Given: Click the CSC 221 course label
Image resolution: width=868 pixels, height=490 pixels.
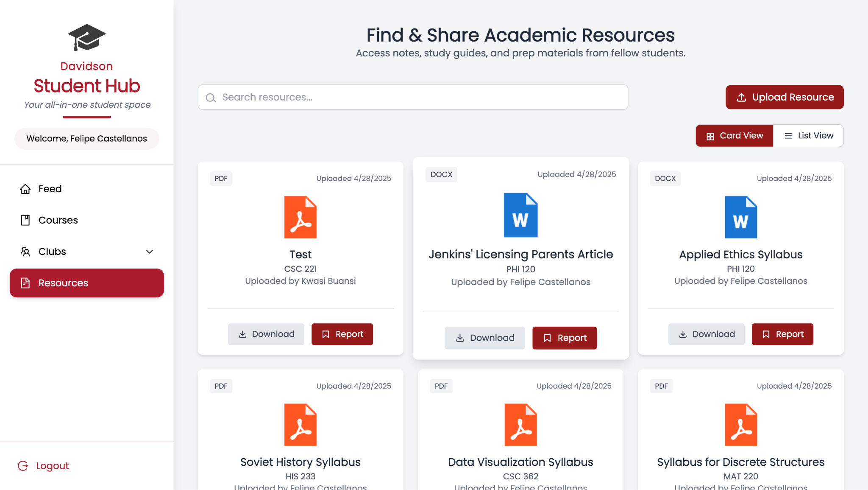Looking at the screenshot, I should point(300,269).
